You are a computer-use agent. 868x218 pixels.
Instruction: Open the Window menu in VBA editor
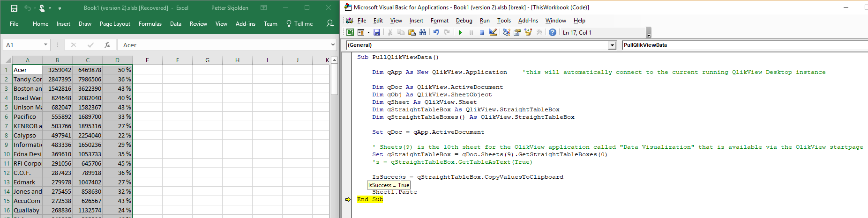pyautogui.click(x=555, y=21)
